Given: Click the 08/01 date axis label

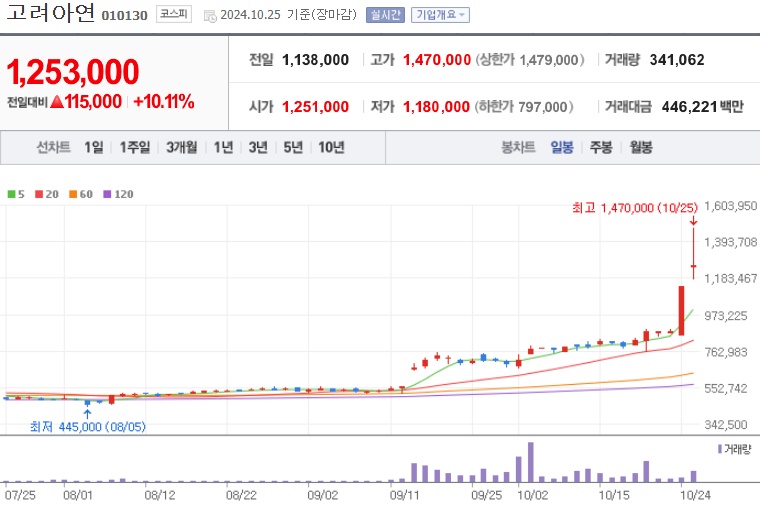Looking at the screenshot, I should click(78, 495).
